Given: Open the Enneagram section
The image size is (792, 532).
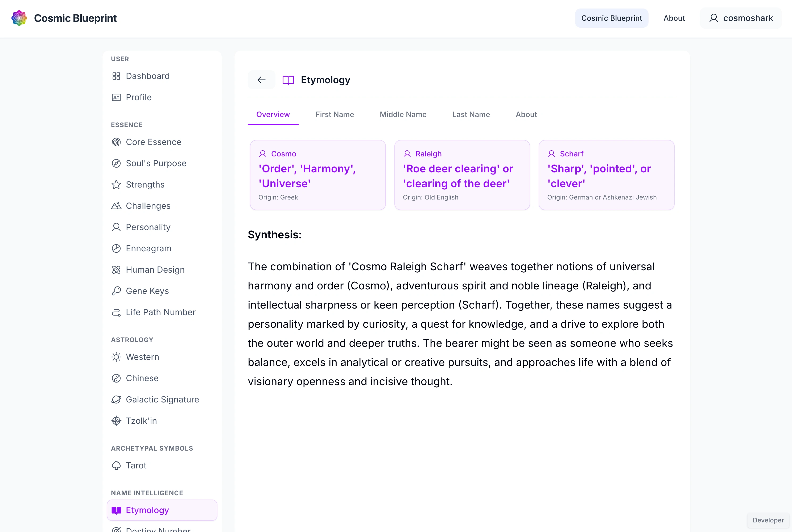Looking at the screenshot, I should click(x=162, y=248).
